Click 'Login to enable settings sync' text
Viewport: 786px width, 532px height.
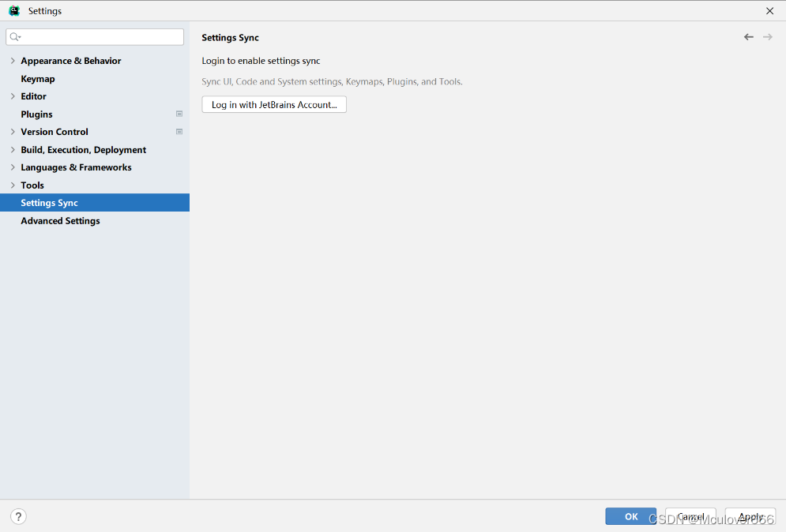pyautogui.click(x=261, y=61)
